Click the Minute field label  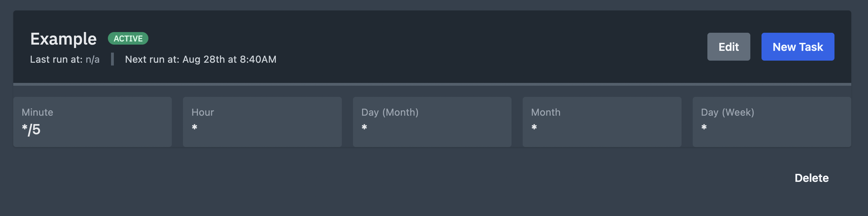pyautogui.click(x=37, y=112)
